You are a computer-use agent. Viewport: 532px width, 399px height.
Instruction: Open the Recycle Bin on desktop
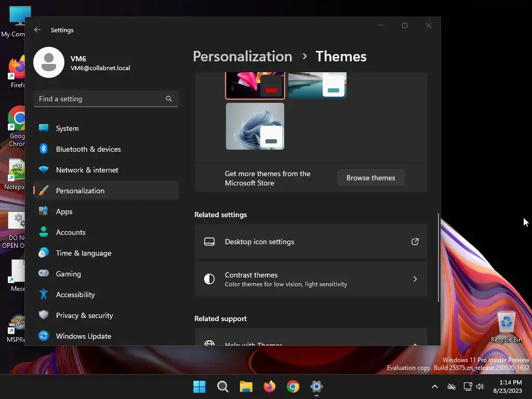click(506, 327)
